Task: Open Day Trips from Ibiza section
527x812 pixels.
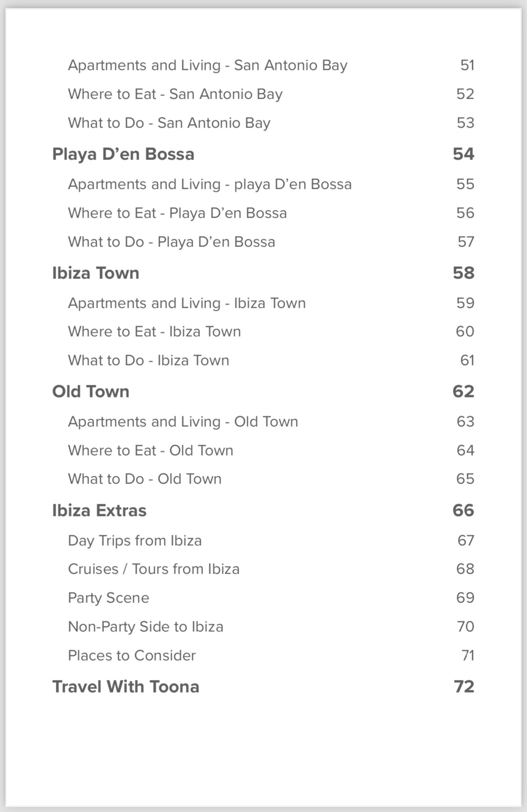Action: [x=135, y=541]
